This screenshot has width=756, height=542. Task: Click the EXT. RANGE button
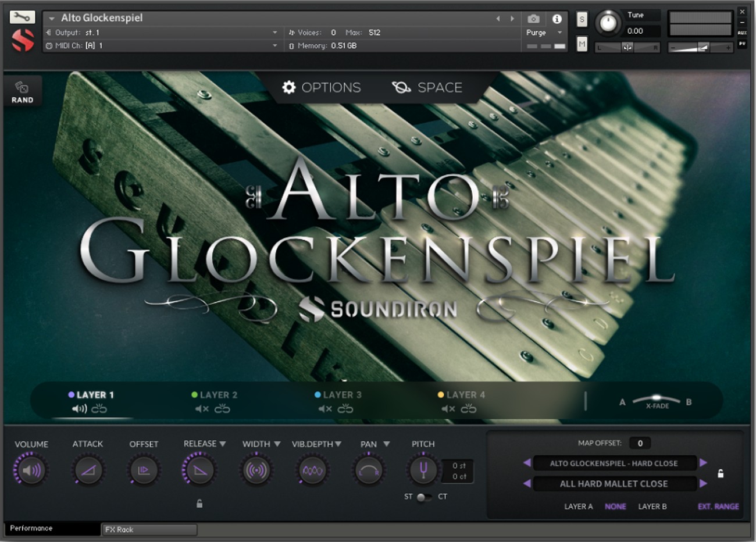pyautogui.click(x=718, y=507)
